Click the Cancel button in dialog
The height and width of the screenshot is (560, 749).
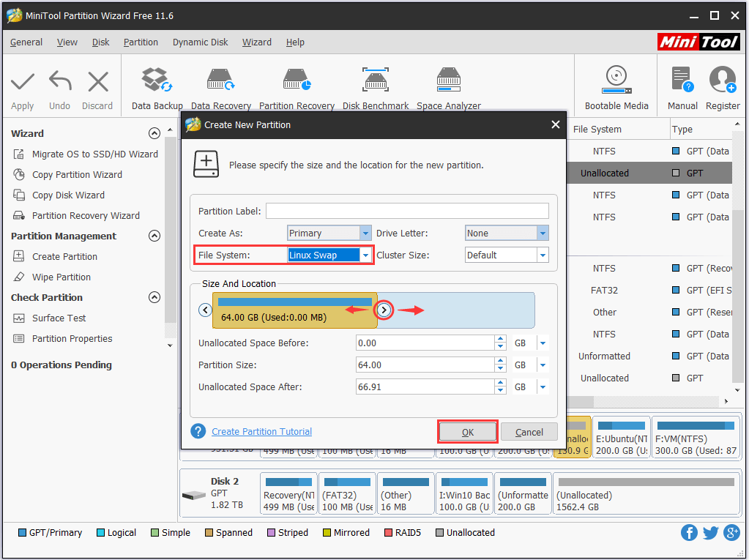[529, 432]
